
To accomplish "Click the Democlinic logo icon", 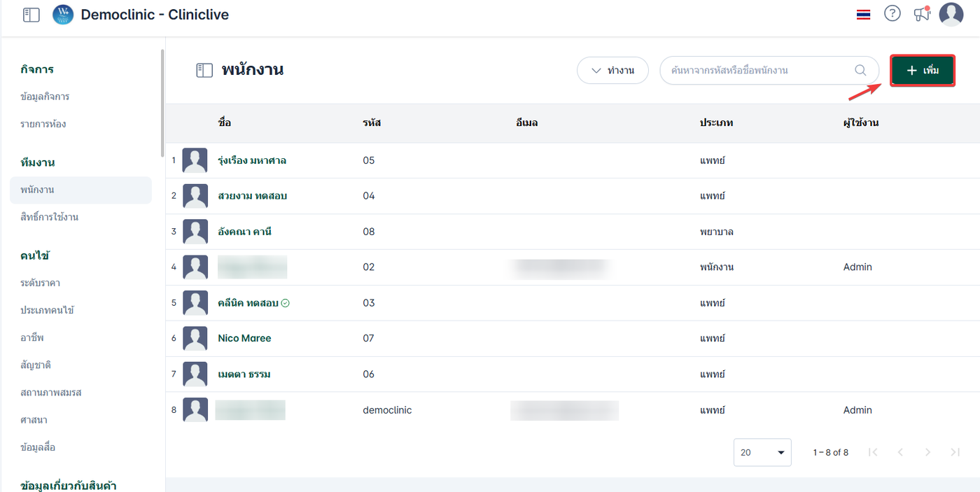I will tap(63, 14).
